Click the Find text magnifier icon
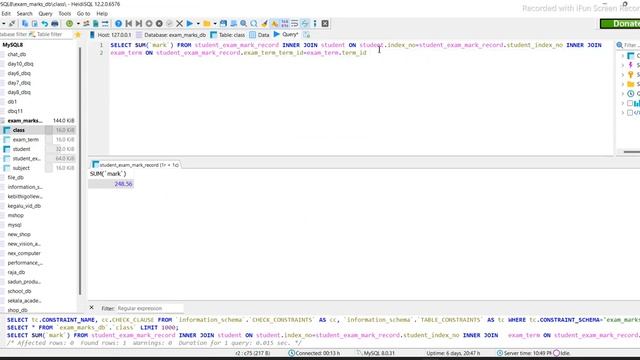640x360 pixels. 244,24
